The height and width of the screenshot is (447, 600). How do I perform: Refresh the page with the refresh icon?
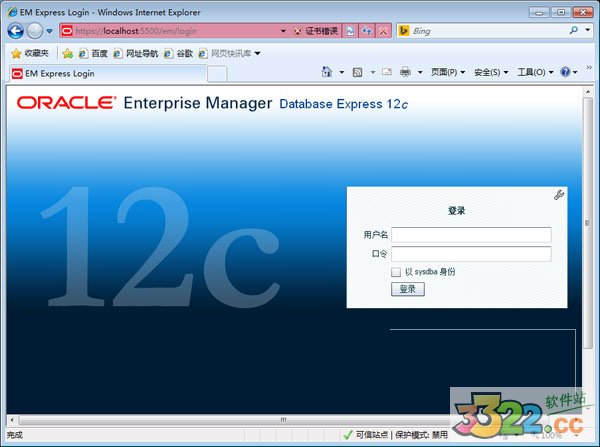[367, 31]
